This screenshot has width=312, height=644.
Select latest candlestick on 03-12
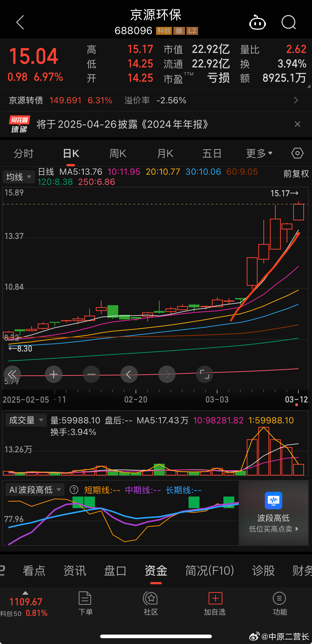(298, 211)
